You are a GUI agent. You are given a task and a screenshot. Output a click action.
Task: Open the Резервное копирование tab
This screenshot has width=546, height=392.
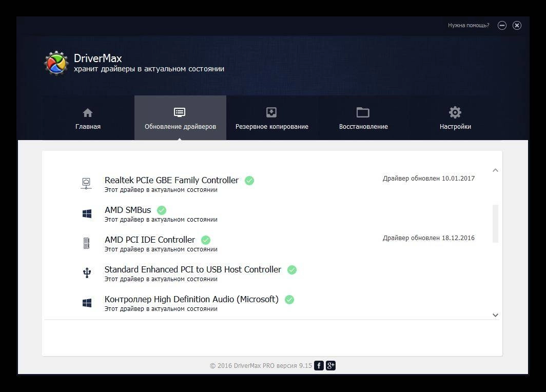[272, 117]
